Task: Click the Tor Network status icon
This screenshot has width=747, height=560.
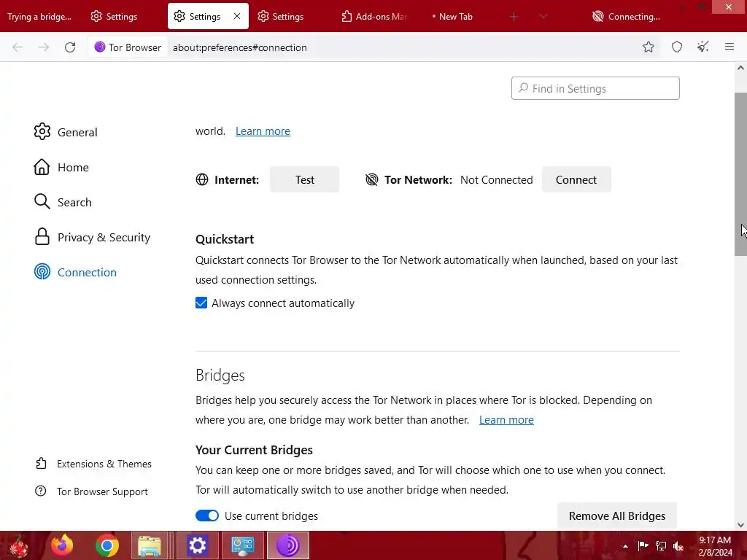Action: pos(371,179)
